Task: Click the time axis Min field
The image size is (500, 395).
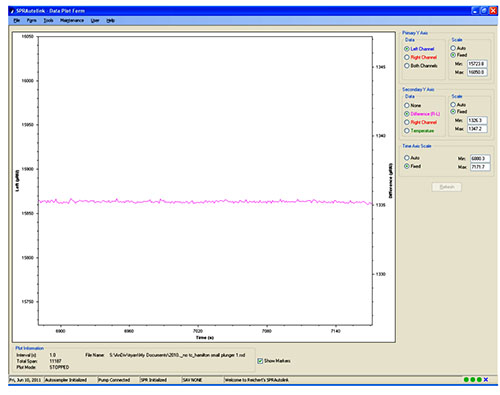Action: 480,159
